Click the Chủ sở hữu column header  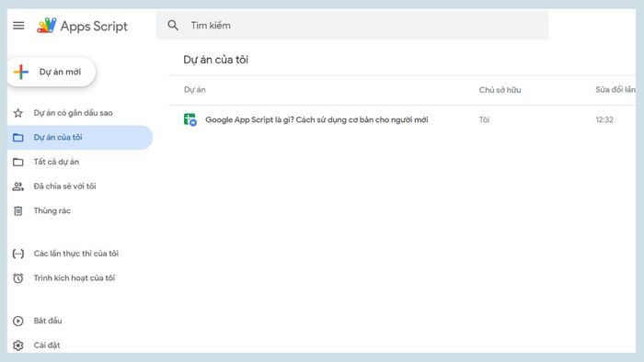(x=500, y=90)
